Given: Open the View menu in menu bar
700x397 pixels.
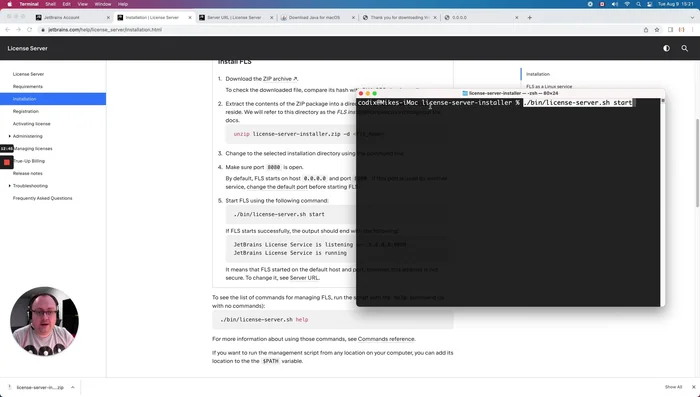Looking at the screenshot, I should 83,4.
